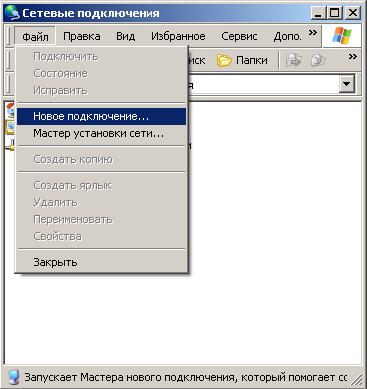Expand hidden toolbar buttons chevron
367x389 pixels.
[x=353, y=57]
